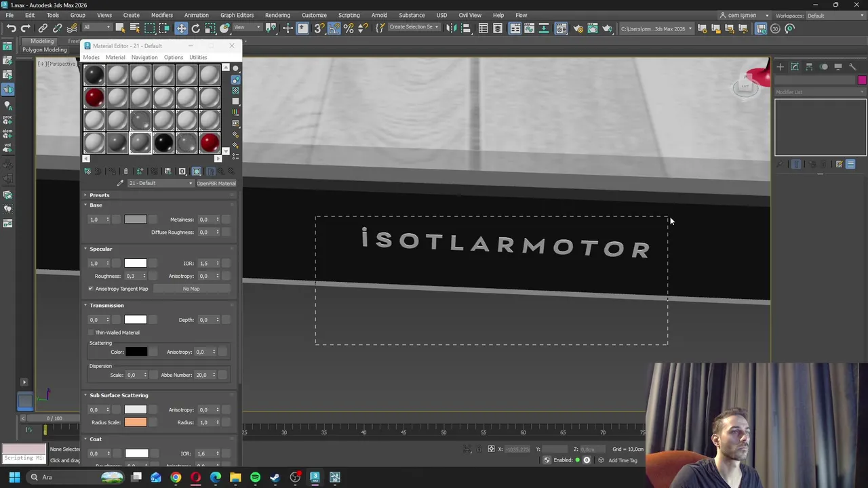This screenshot has width=868, height=488.
Task: Toggle Show Shaded Material in Viewport
Action: coord(196,171)
